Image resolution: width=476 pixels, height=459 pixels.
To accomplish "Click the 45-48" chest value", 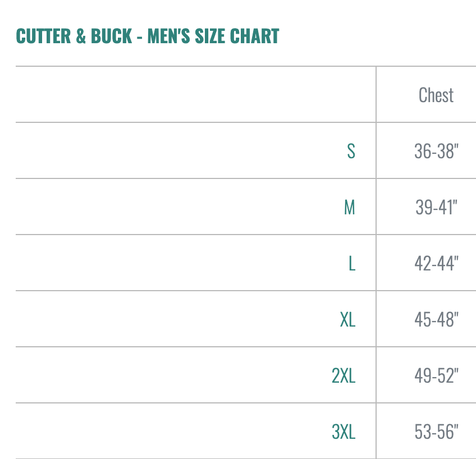I will point(436,319).
